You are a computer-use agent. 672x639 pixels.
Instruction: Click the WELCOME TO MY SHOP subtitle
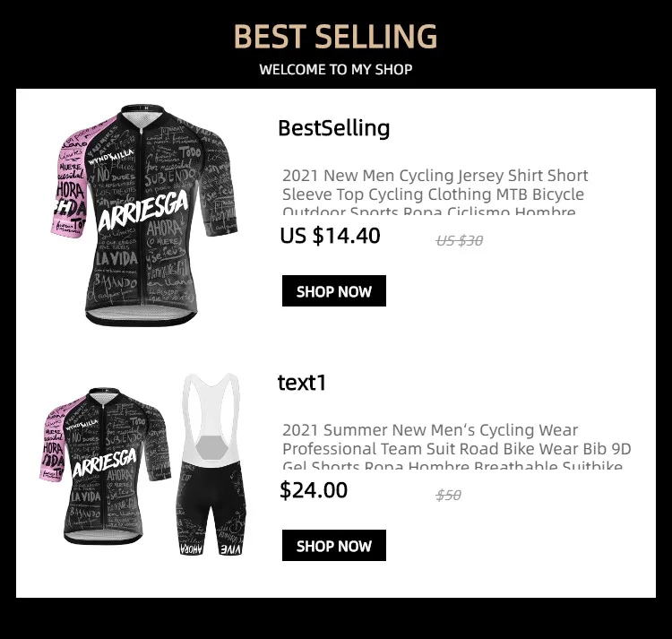tap(336, 69)
